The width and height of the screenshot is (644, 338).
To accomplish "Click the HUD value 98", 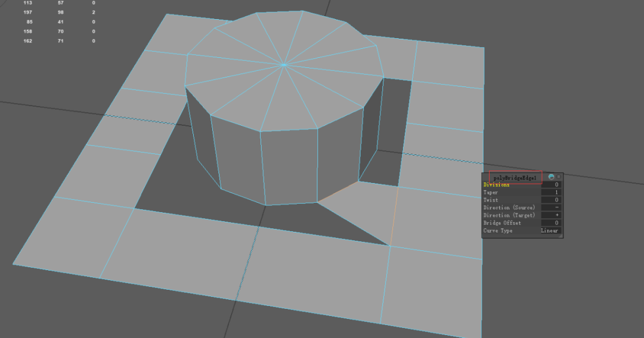I will pos(61,13).
